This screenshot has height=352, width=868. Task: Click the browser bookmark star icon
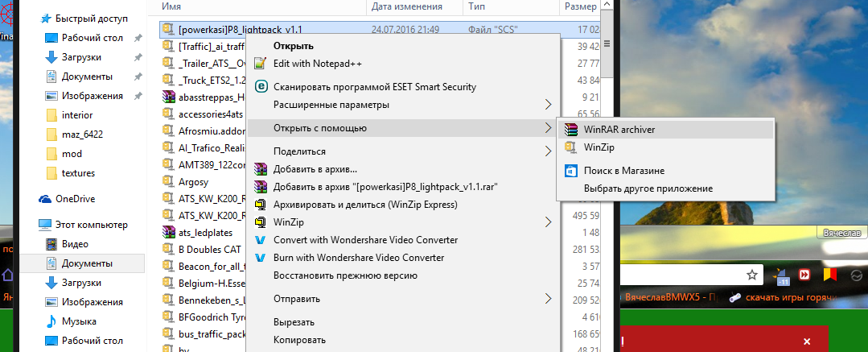751,275
